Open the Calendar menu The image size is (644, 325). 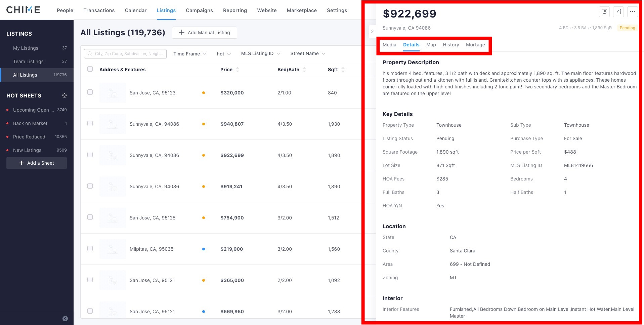click(136, 10)
